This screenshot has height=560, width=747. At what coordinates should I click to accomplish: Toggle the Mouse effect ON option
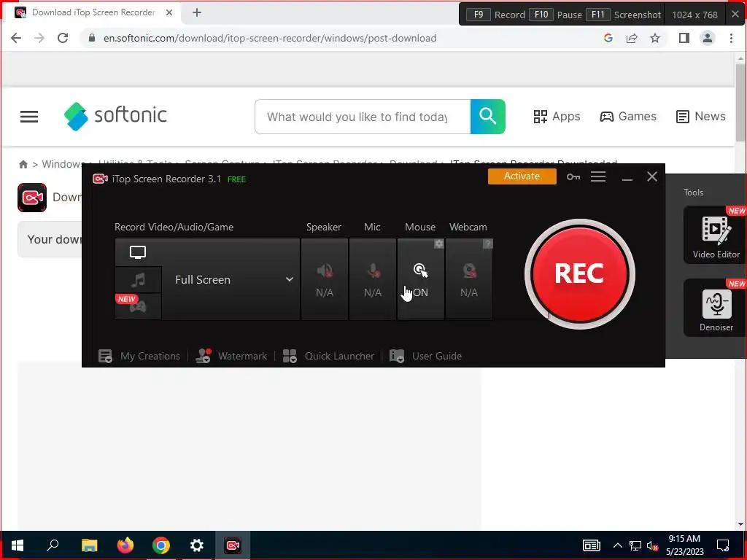pyautogui.click(x=421, y=279)
